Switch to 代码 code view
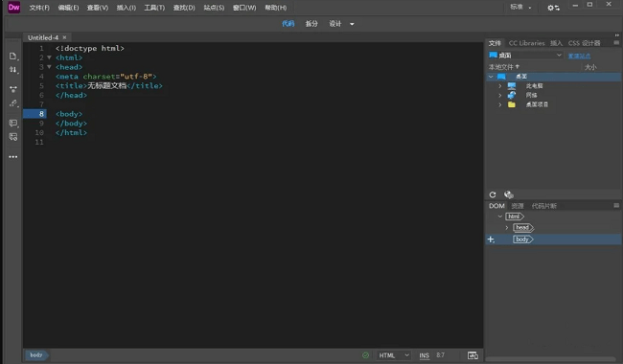Screen dimensions: 623x364 288,24
